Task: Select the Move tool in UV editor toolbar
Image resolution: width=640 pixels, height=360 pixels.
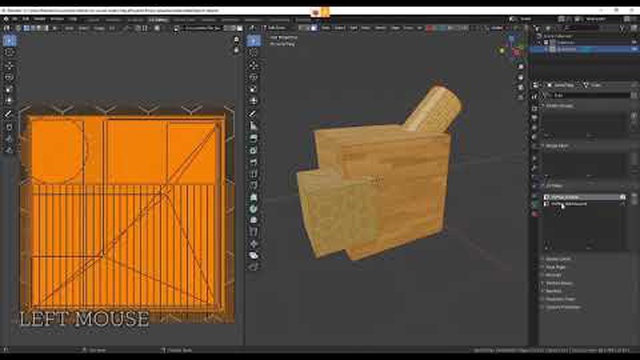Action: click(x=9, y=65)
